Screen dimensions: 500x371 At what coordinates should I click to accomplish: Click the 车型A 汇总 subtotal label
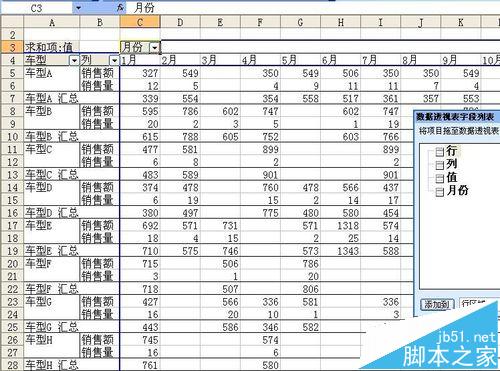pyautogui.click(x=52, y=98)
